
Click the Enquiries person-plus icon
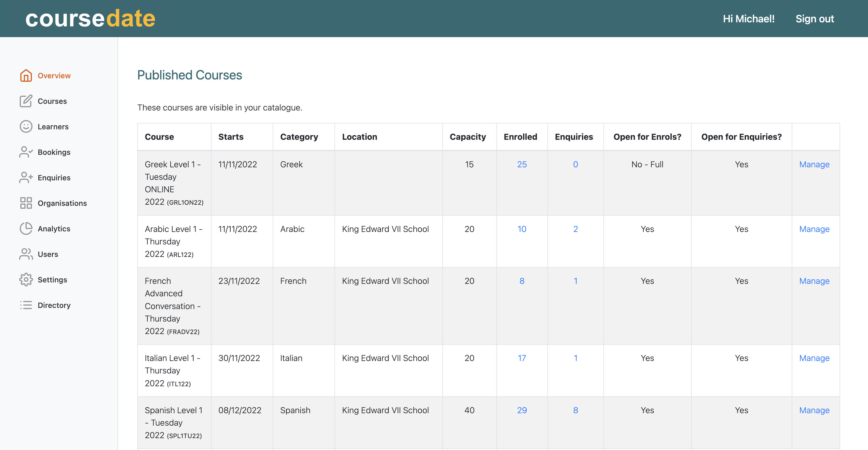click(26, 177)
